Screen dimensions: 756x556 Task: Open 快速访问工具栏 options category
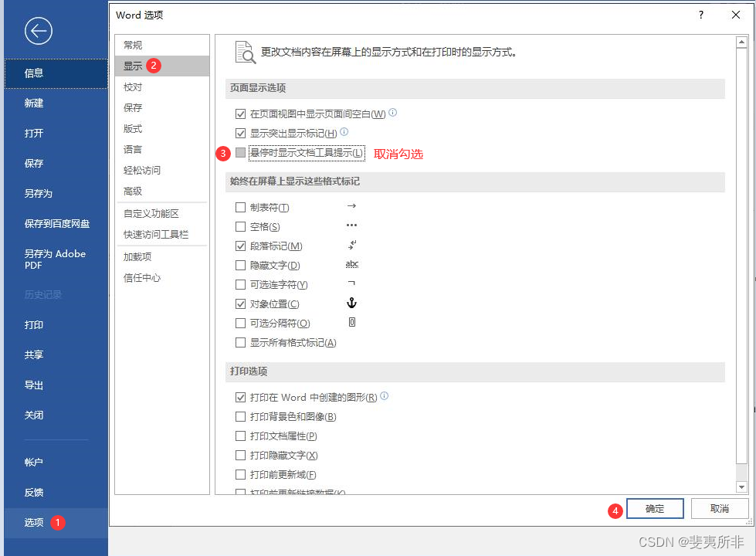[x=162, y=234]
